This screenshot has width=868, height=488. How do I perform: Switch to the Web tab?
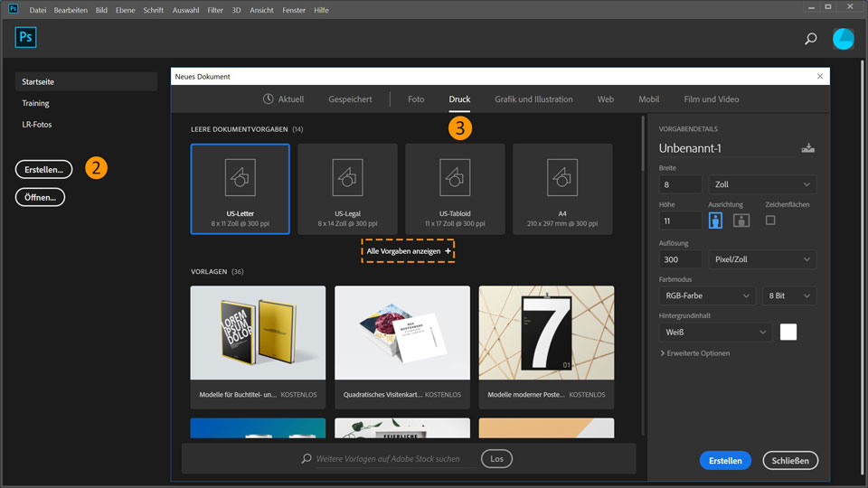(606, 99)
